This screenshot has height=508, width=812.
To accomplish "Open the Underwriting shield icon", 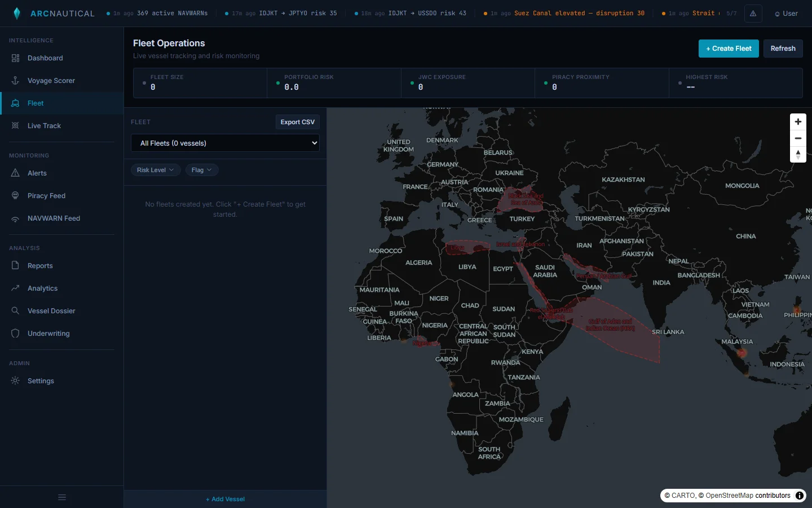I will coord(15,334).
